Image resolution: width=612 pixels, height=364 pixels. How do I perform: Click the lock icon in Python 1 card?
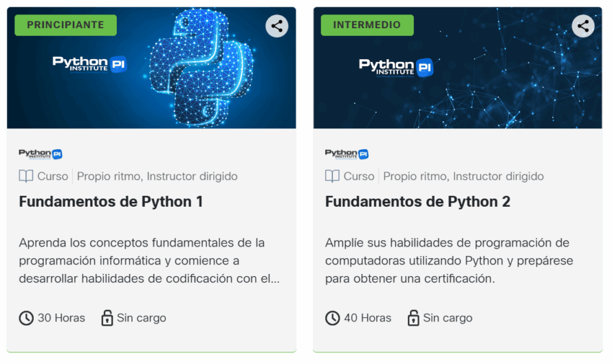pyautogui.click(x=107, y=317)
